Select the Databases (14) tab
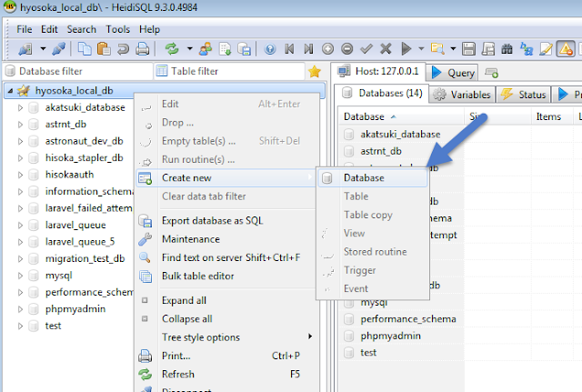Viewport: 582px width, 392px height. [x=382, y=93]
